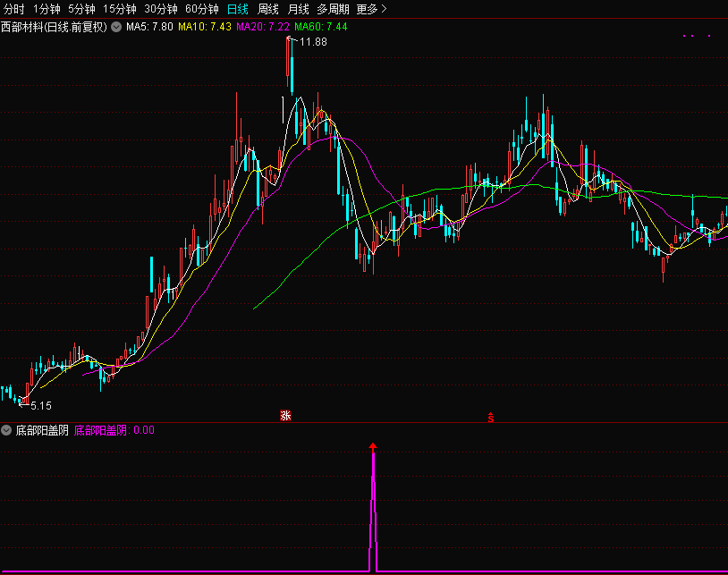Select the 15分钟 period tab
The height and width of the screenshot is (575, 728).
[x=119, y=9]
